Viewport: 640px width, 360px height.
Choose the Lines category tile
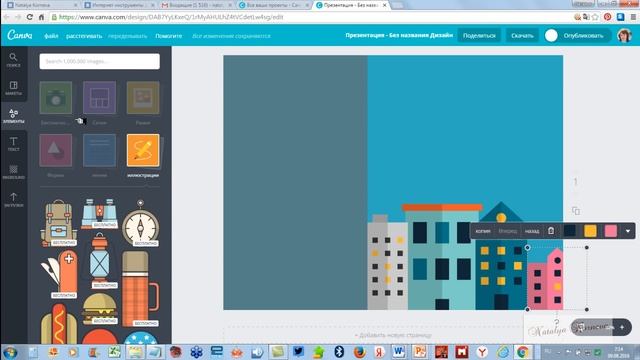coord(100,150)
